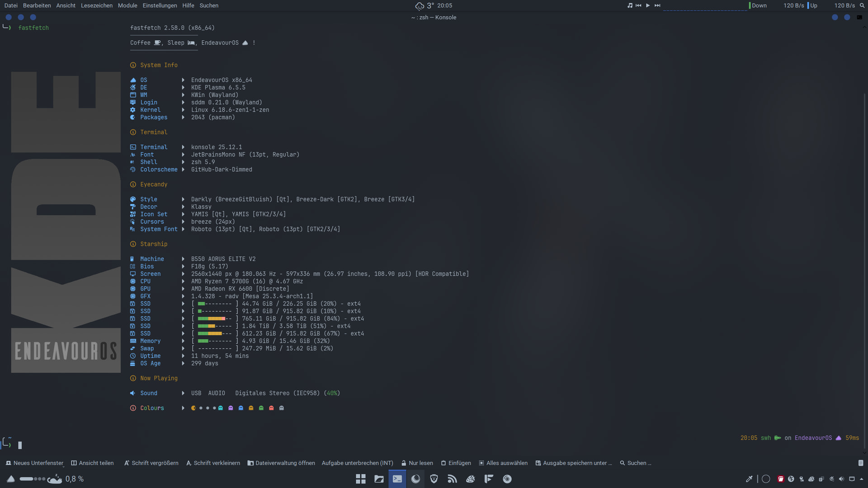The width and height of the screenshot is (868, 488).
Task: Skip to next track in panel
Action: 657,5
